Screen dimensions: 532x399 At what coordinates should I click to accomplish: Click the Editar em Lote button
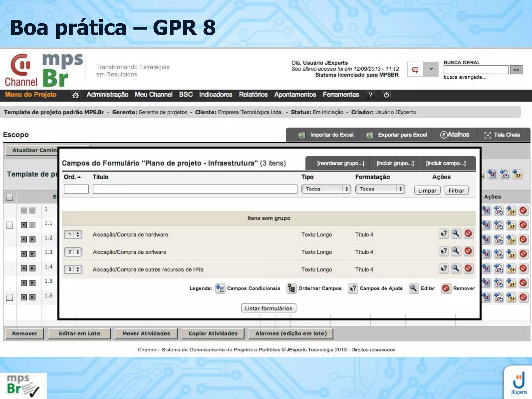(79, 334)
